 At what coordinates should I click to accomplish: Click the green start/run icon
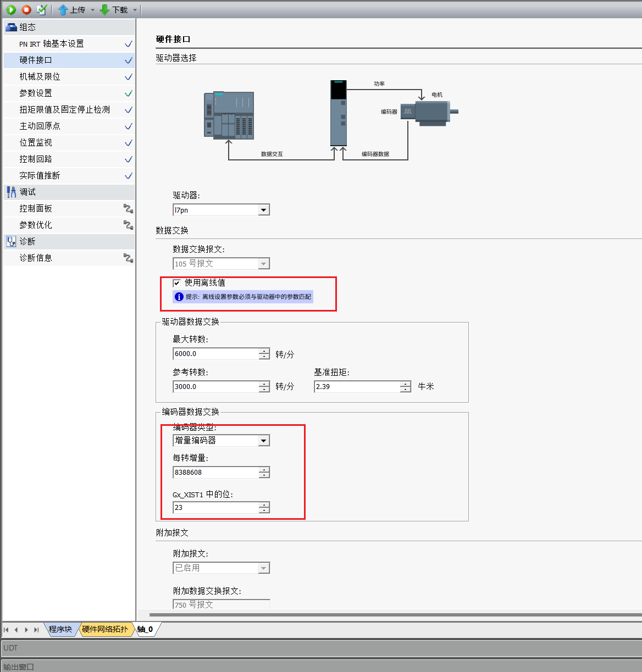(11, 9)
